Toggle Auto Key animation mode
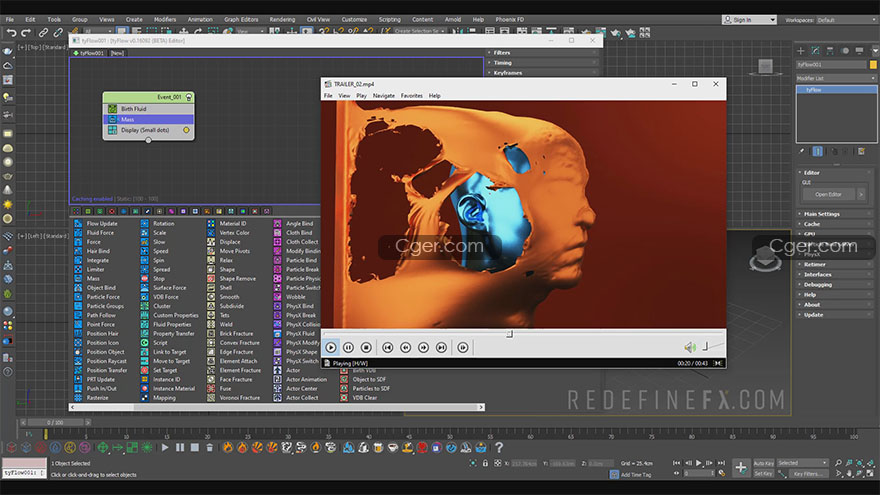Viewport: 880px width, 495px height. tap(763, 463)
